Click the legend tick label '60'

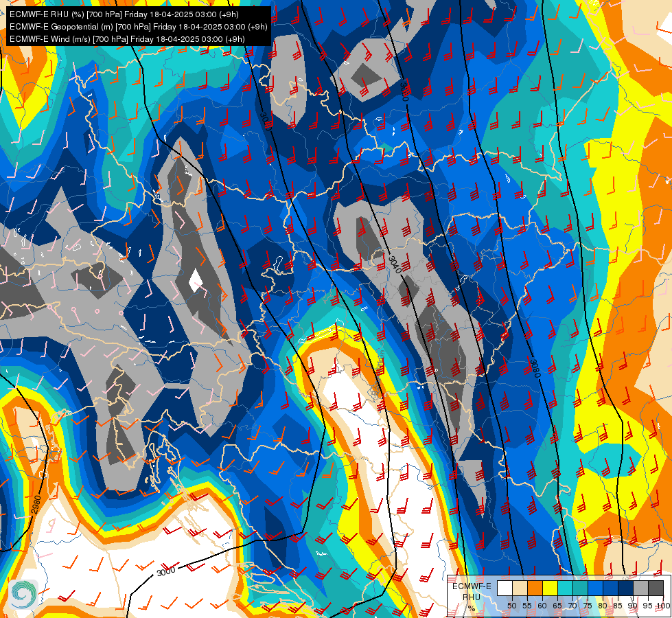point(542,606)
